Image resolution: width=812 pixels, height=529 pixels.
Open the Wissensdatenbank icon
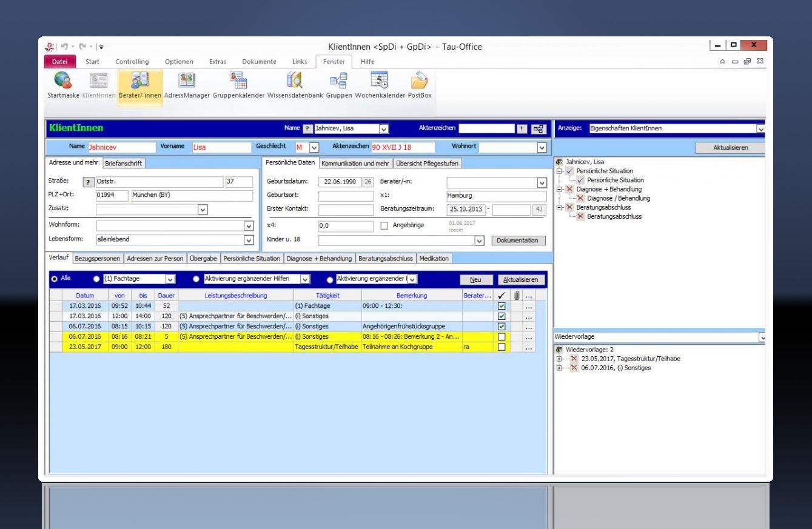pos(295,82)
